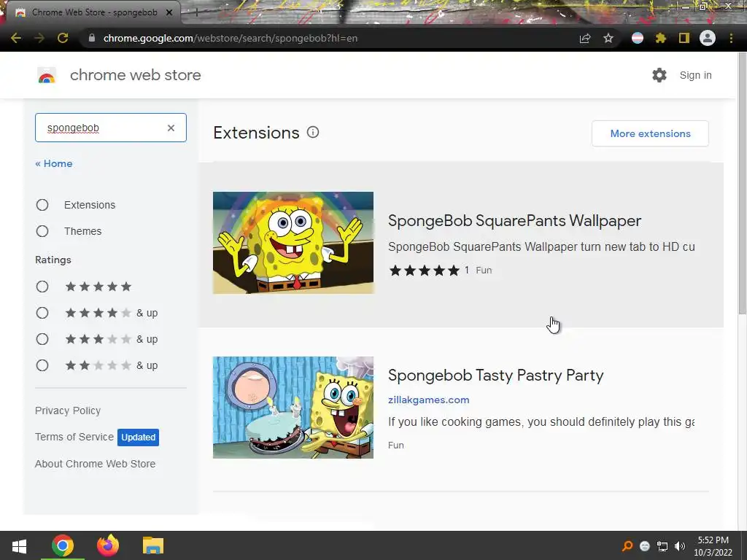Reload the page with the refresh icon

click(63, 38)
